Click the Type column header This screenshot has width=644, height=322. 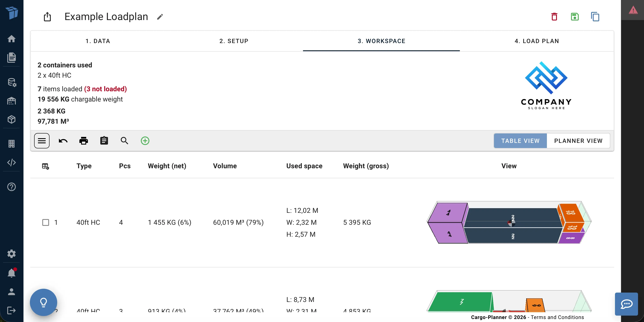(84, 166)
